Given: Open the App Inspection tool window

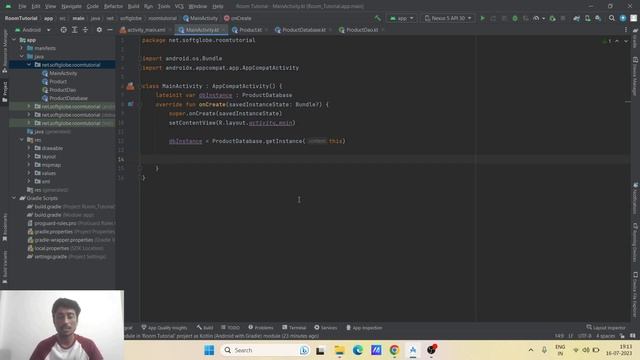Looking at the screenshot, I should coord(364,328).
